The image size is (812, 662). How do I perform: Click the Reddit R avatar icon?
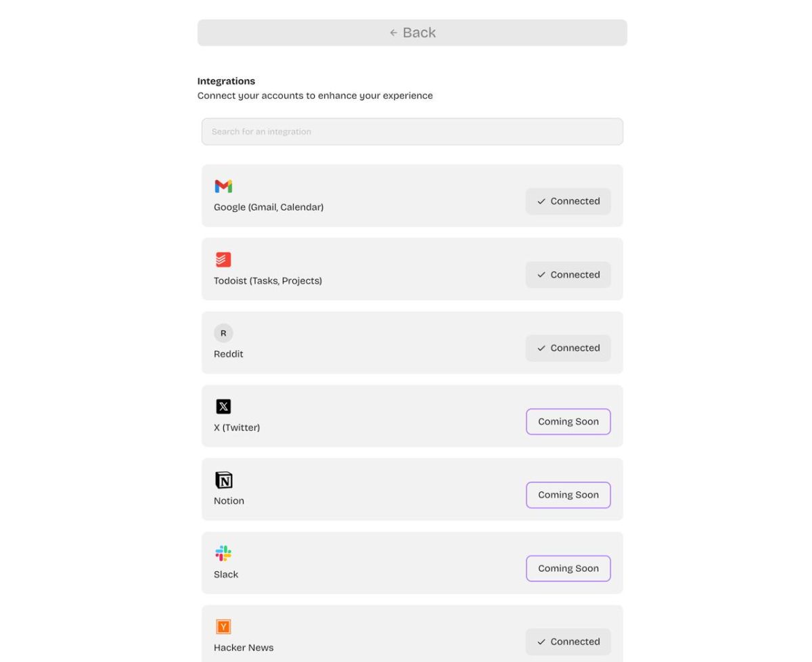(223, 333)
